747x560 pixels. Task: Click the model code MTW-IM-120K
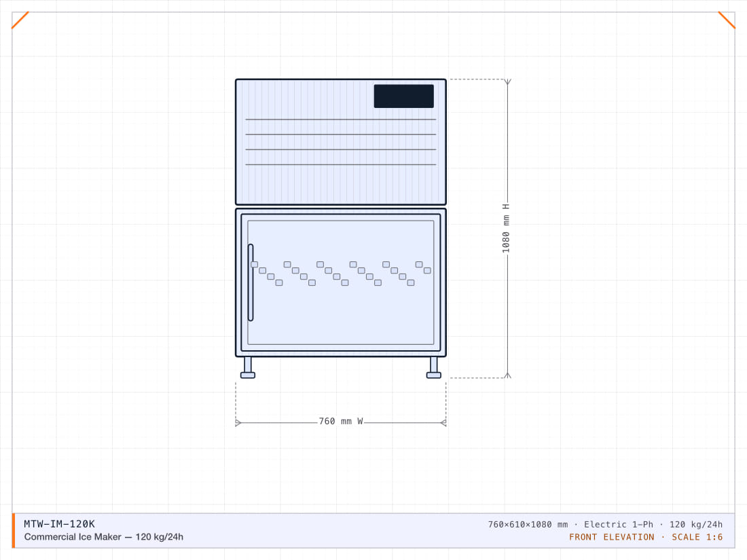(60, 524)
